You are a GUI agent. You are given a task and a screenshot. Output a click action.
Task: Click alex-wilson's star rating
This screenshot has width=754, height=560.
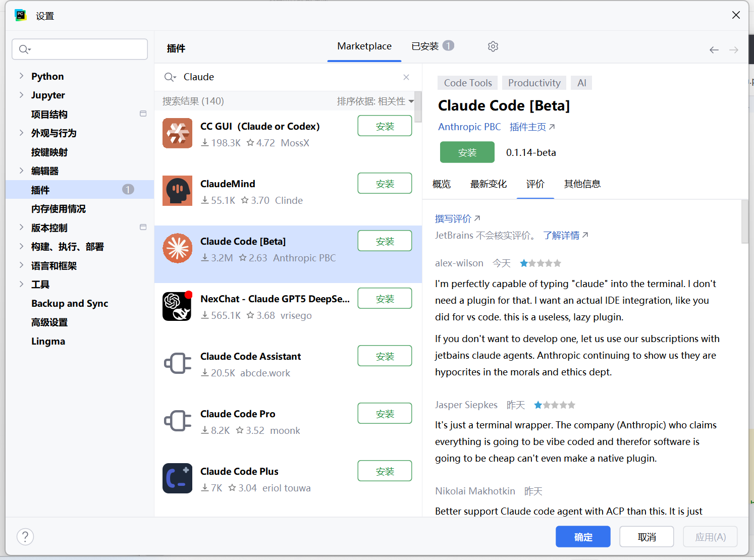pyautogui.click(x=541, y=263)
